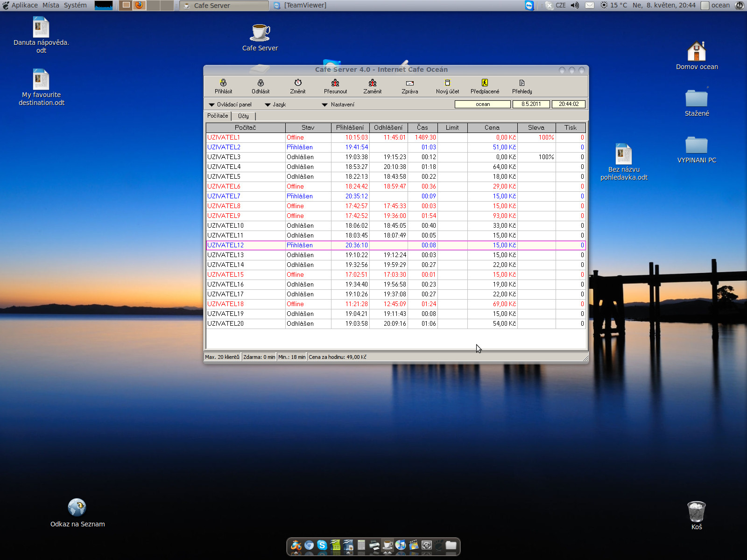Viewport: 747px width, 560px height.
Task: Click the Přihlásit toolbar icon
Action: tap(223, 86)
